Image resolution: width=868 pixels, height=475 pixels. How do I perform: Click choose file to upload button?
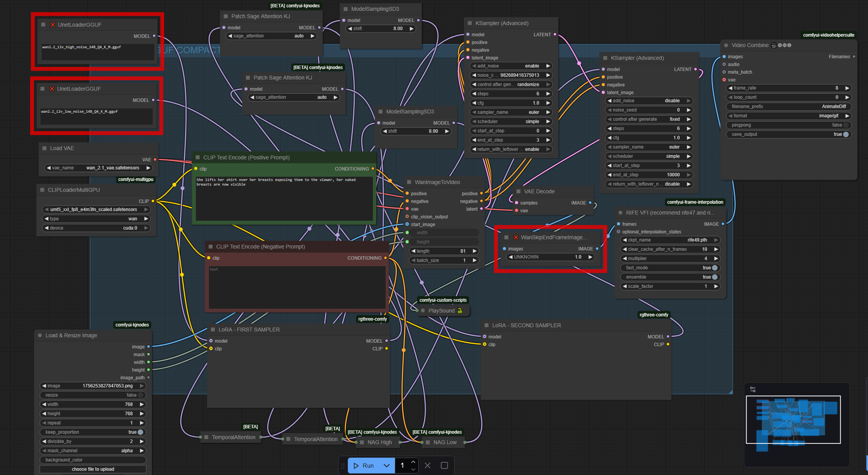[x=93, y=469]
